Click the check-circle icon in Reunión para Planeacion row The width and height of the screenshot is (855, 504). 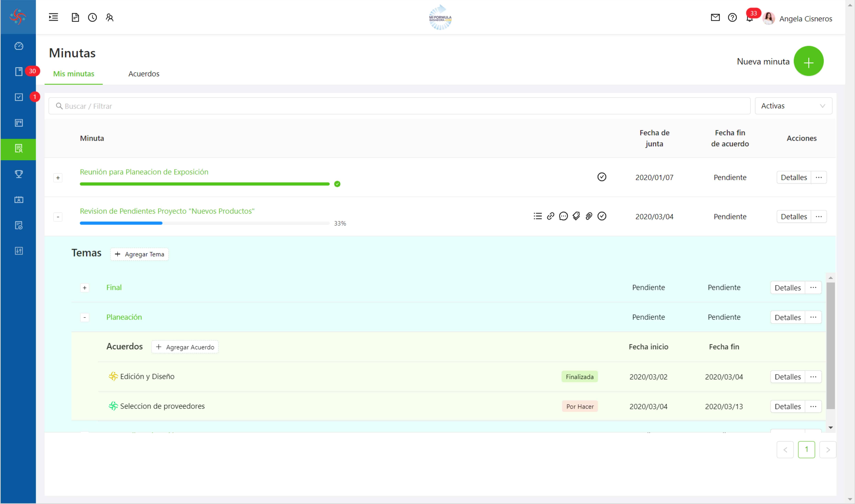602,177
